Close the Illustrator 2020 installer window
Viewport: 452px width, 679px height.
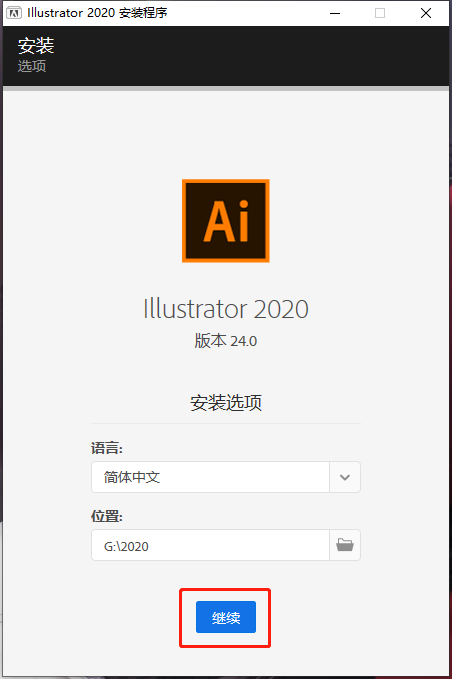pyautogui.click(x=426, y=13)
